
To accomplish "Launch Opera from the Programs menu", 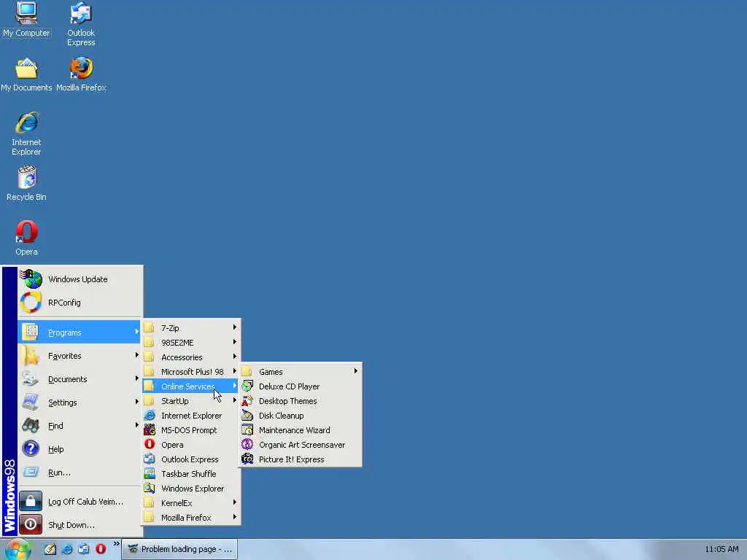I will [191, 445].
